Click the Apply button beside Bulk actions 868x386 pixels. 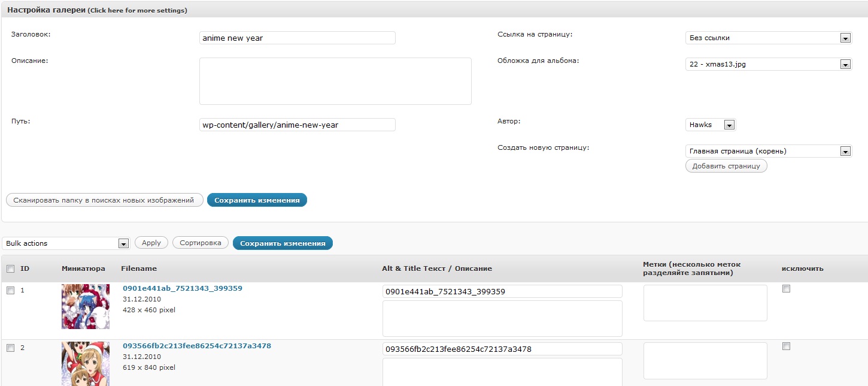[x=151, y=243]
